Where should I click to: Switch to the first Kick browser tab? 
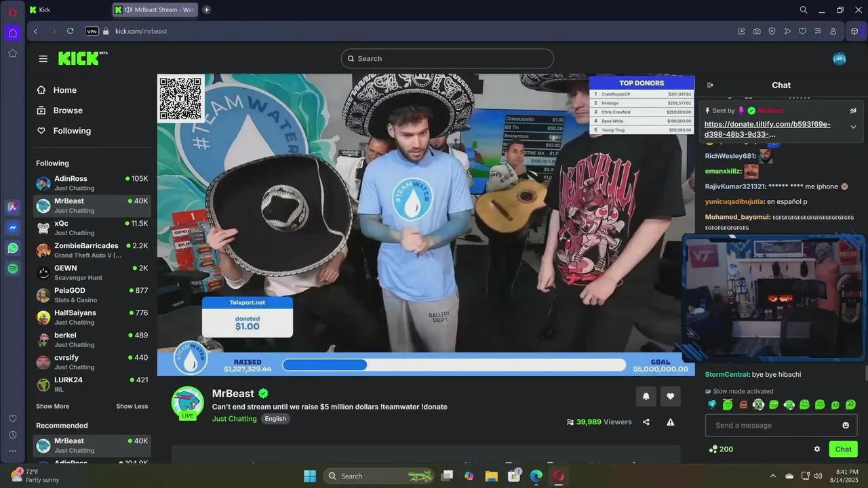pos(68,9)
